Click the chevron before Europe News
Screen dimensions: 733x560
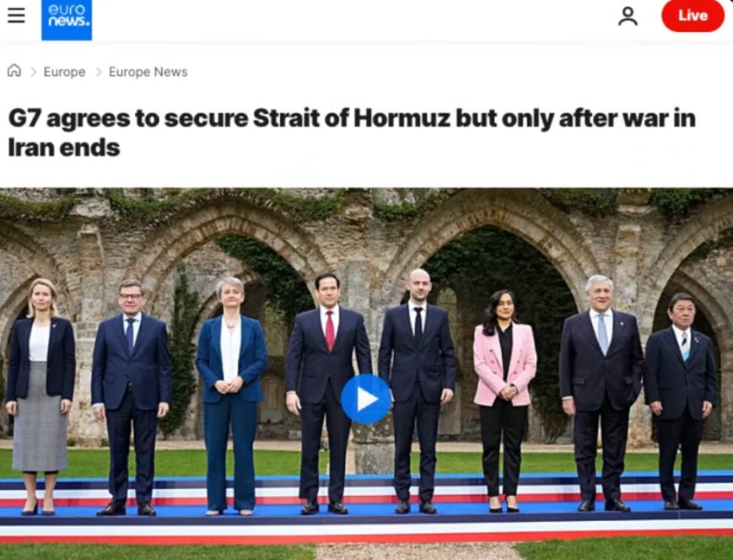click(x=98, y=72)
